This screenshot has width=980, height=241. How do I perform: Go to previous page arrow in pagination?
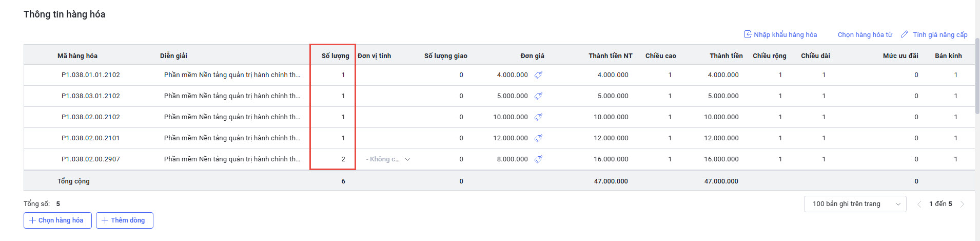[x=919, y=204]
